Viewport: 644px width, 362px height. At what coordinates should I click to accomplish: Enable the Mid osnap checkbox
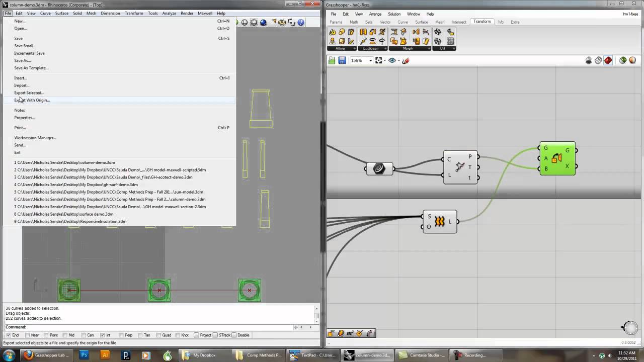click(x=65, y=335)
